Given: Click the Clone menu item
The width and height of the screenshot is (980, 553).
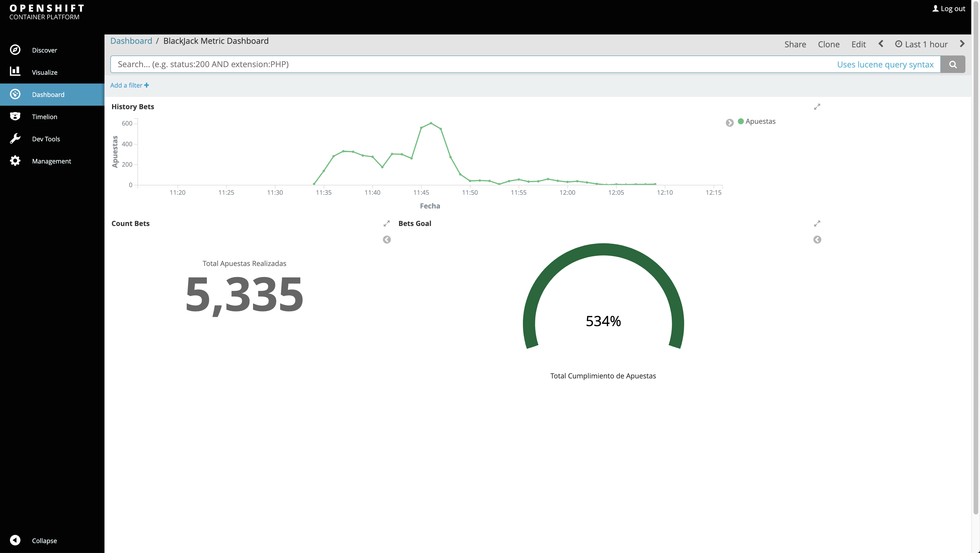Looking at the screenshot, I should [x=829, y=45].
